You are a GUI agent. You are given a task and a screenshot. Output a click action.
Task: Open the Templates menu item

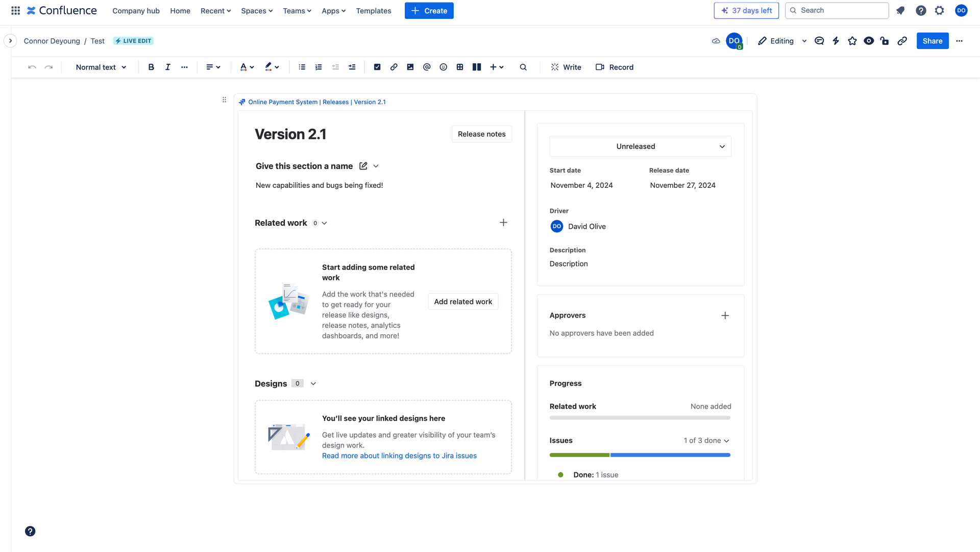click(373, 11)
